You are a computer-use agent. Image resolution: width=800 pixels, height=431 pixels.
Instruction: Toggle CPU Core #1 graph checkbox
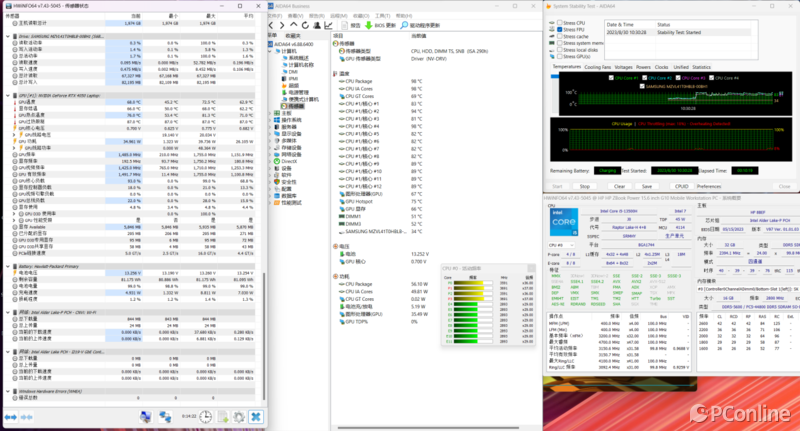coord(611,78)
